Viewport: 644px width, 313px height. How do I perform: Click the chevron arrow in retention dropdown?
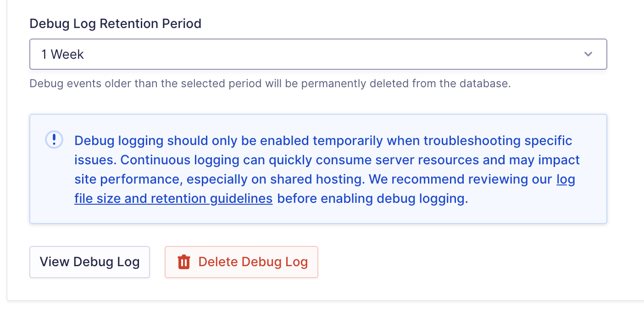(588, 54)
